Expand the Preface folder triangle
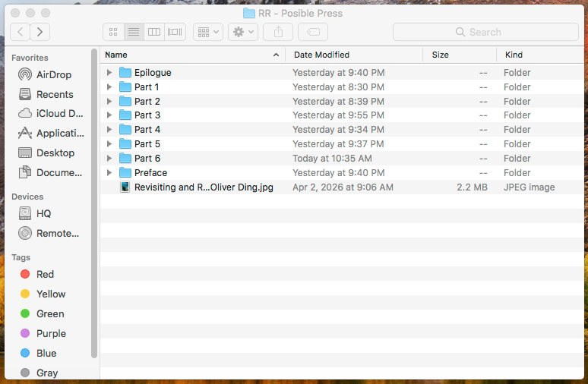588x384 pixels. [109, 173]
